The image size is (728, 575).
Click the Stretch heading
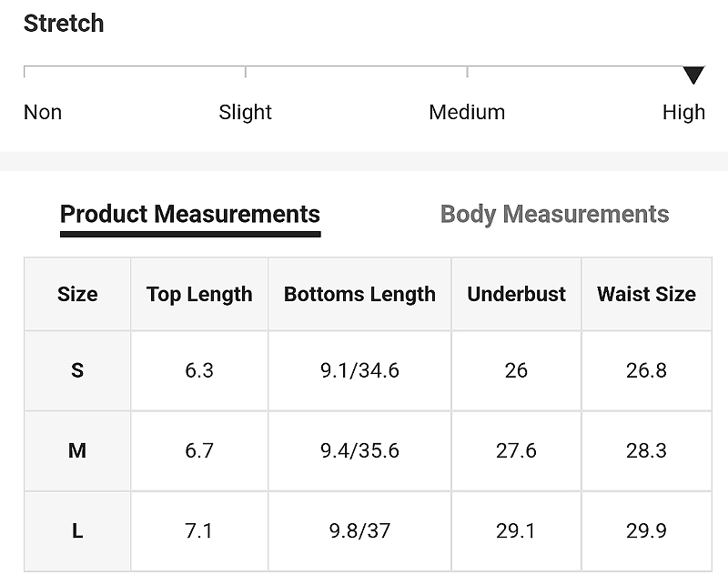coord(64,24)
